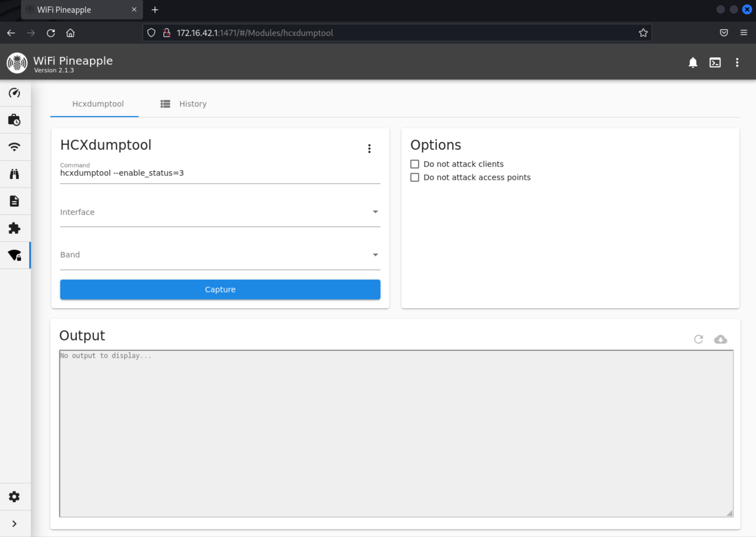Click the output area resize handle
756x537 pixels.
coord(729,513)
